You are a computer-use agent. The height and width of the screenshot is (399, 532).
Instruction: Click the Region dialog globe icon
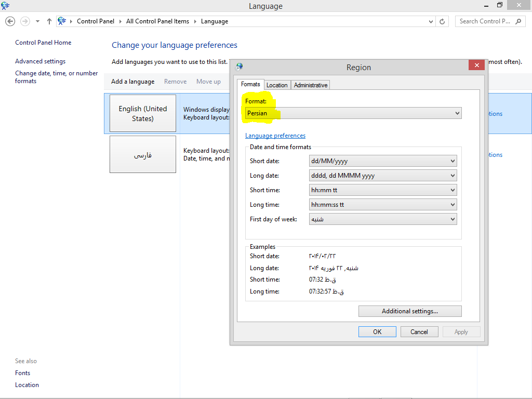click(x=239, y=66)
